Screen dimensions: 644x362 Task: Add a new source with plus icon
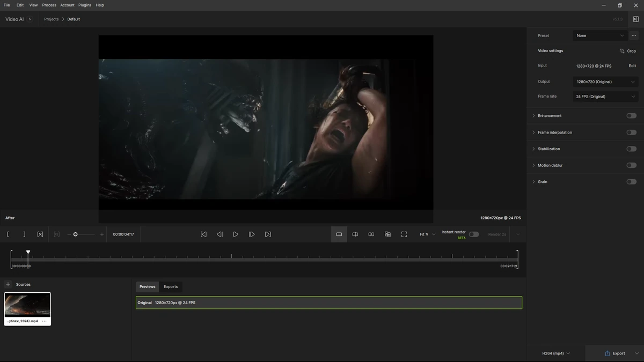tap(8, 284)
